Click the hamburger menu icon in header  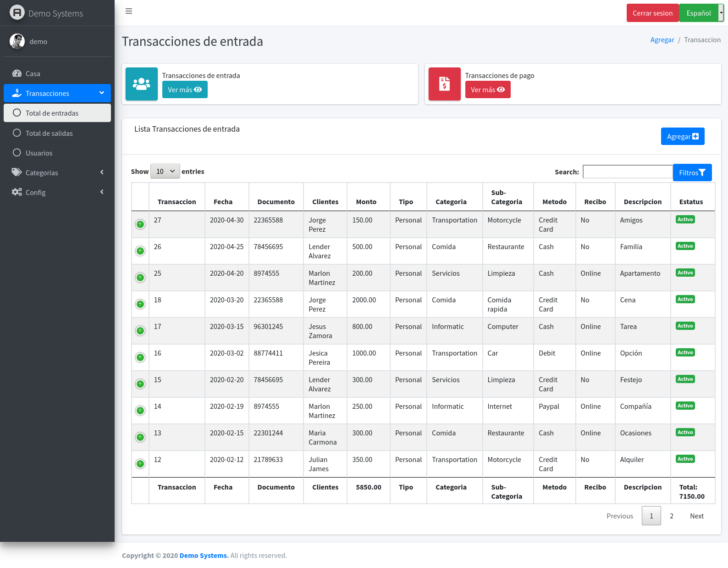(129, 11)
